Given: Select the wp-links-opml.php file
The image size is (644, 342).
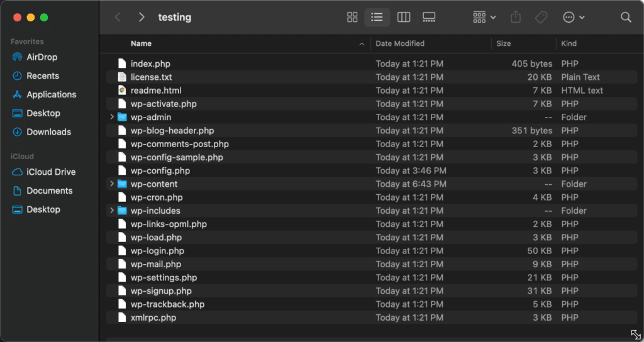Looking at the screenshot, I should [169, 224].
